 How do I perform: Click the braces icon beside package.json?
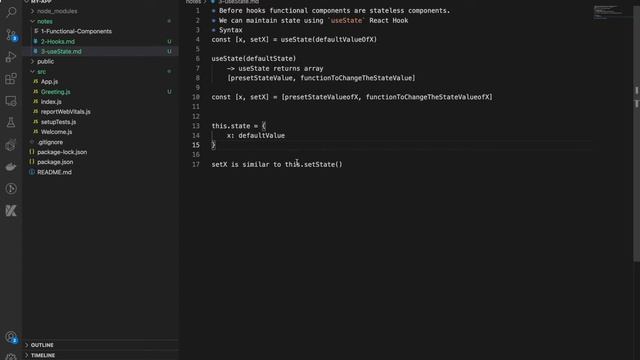pyautogui.click(x=32, y=162)
